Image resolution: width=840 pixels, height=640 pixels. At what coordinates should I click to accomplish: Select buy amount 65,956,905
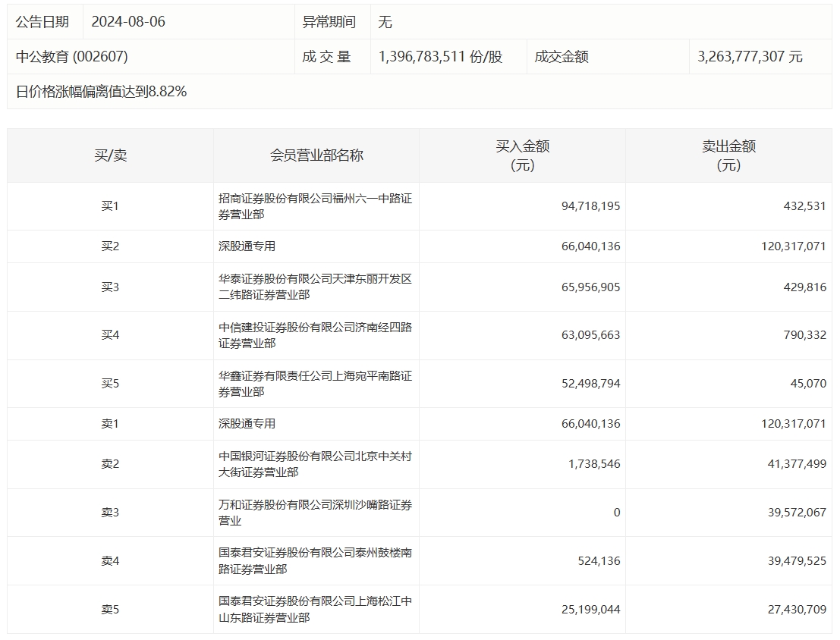click(590, 287)
